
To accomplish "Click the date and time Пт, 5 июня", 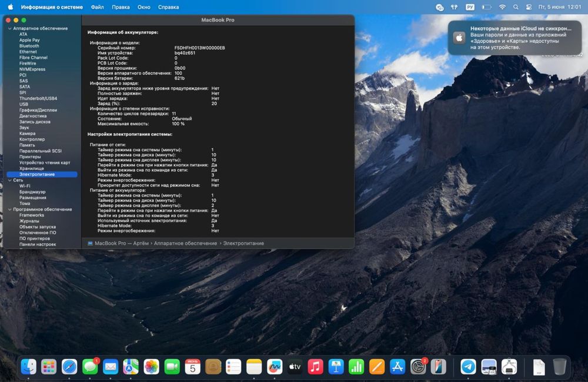I will [560, 6].
